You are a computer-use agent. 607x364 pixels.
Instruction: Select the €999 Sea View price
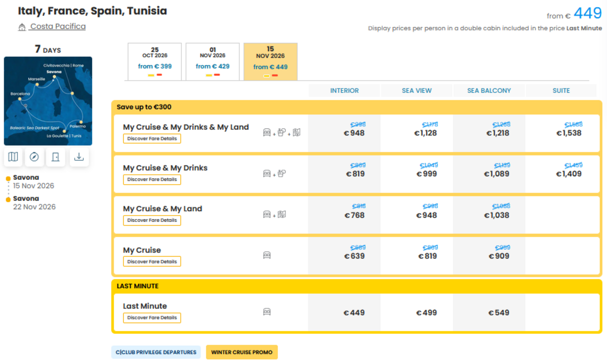427,174
